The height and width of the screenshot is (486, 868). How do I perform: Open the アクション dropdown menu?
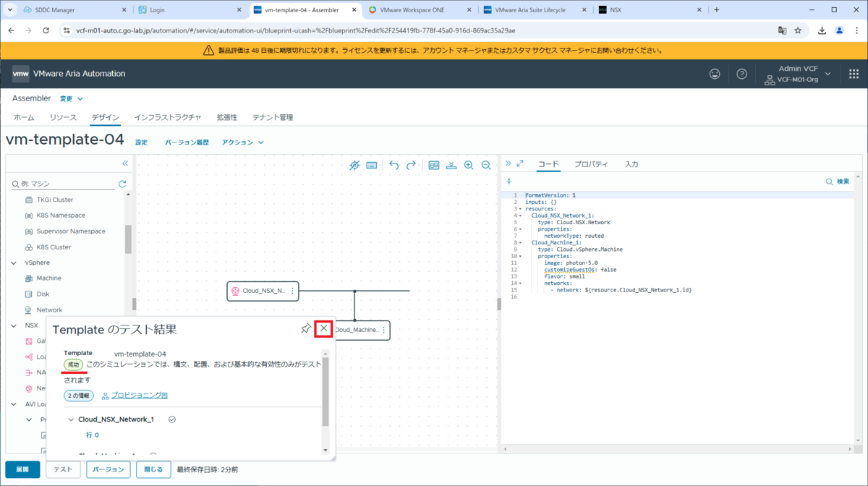[242, 142]
